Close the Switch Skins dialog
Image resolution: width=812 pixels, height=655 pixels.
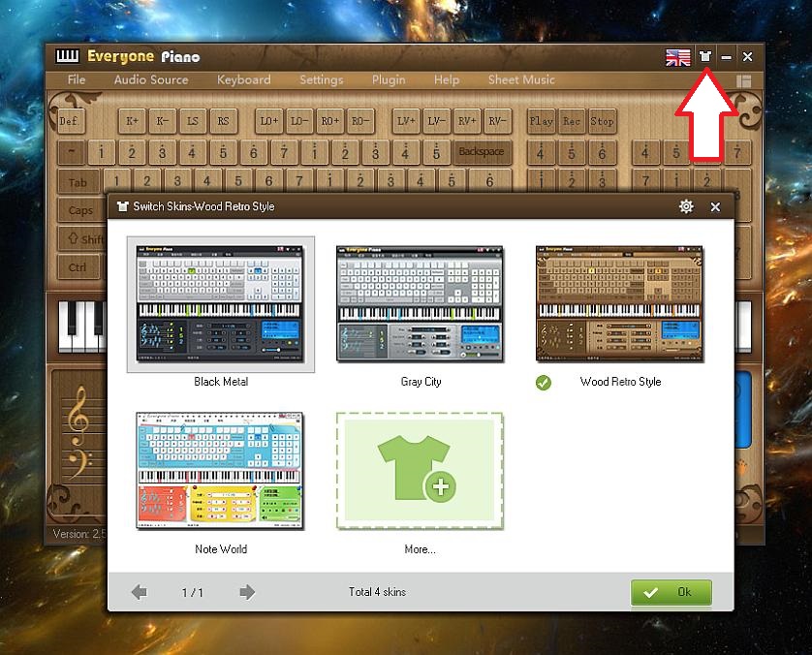(x=715, y=207)
